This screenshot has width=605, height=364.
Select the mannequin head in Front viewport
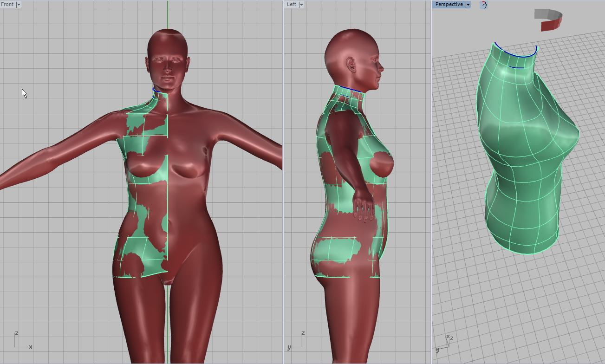coord(167,59)
